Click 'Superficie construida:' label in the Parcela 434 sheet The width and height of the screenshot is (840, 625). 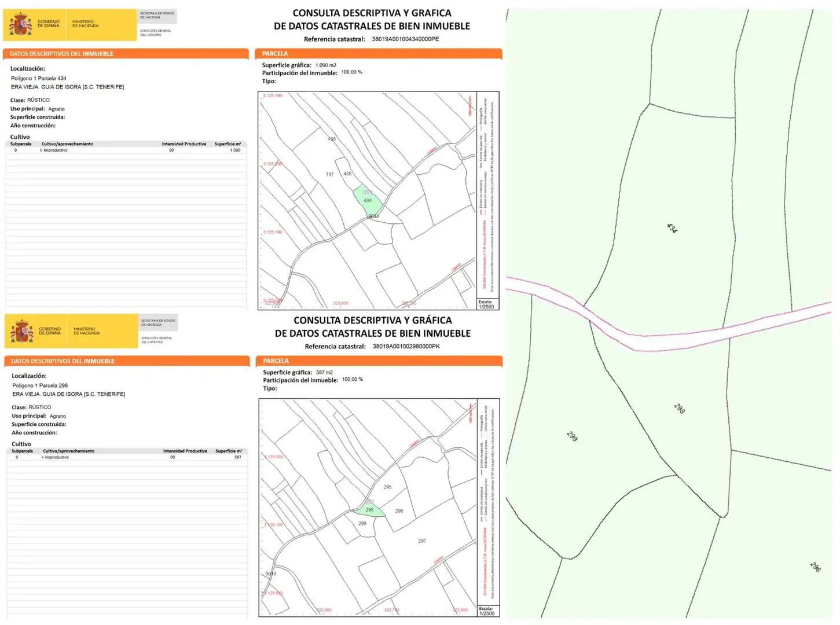38,117
